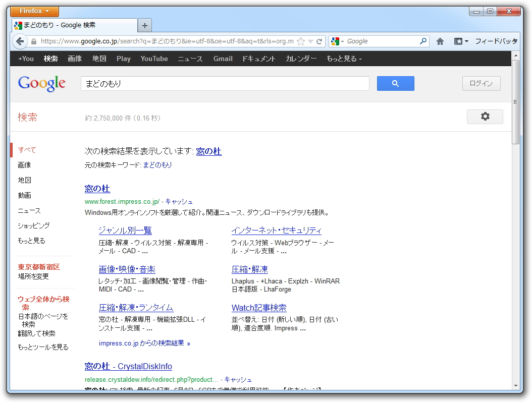Open search settings via the gear icon

coord(485,117)
